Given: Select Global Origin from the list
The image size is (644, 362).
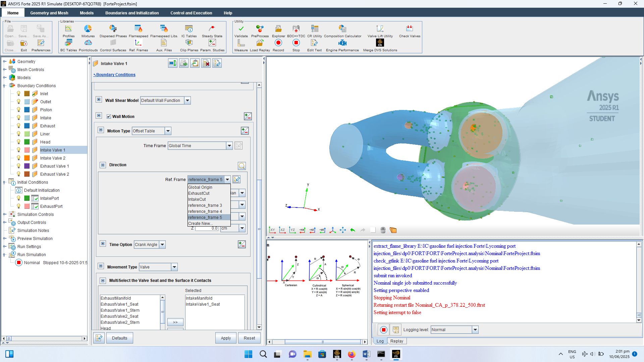Looking at the screenshot, I should tap(209, 187).
